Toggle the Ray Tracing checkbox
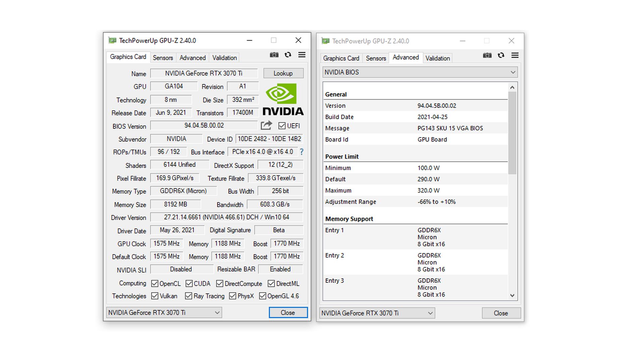Screen dimensions: 644x362 pyautogui.click(x=189, y=296)
